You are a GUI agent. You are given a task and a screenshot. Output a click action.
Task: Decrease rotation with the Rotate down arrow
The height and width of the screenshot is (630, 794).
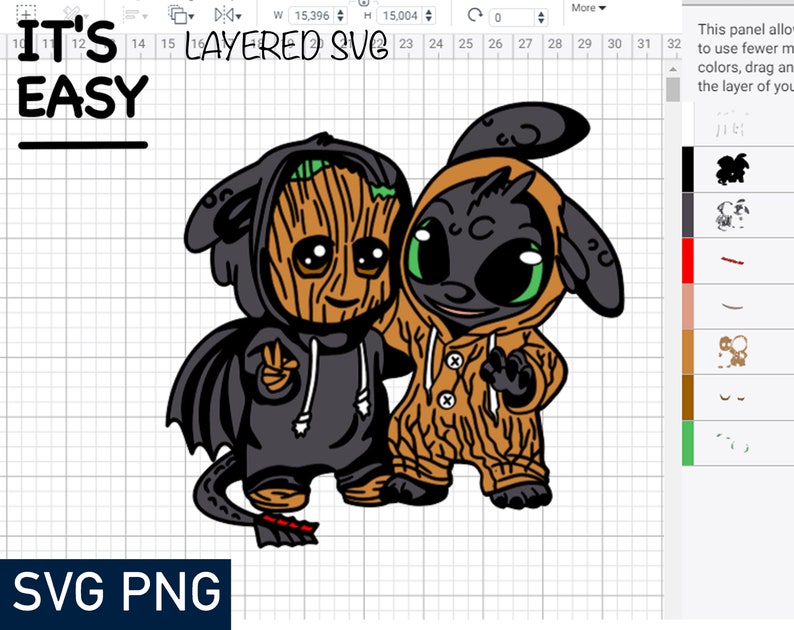pyautogui.click(x=541, y=21)
